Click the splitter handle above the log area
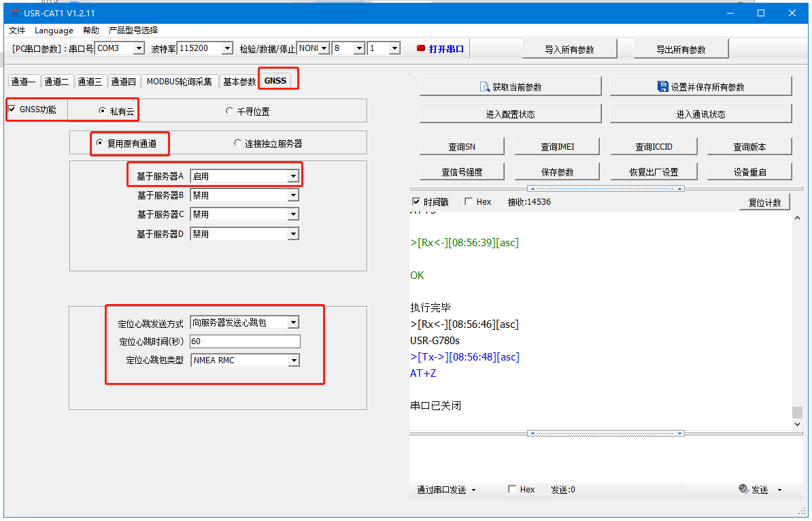812x521 pixels. click(x=605, y=188)
